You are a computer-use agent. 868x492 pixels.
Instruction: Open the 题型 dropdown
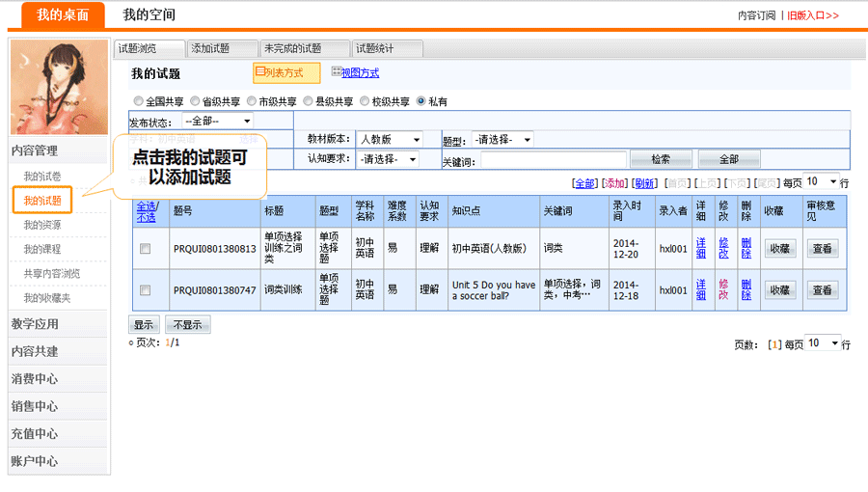pos(502,140)
